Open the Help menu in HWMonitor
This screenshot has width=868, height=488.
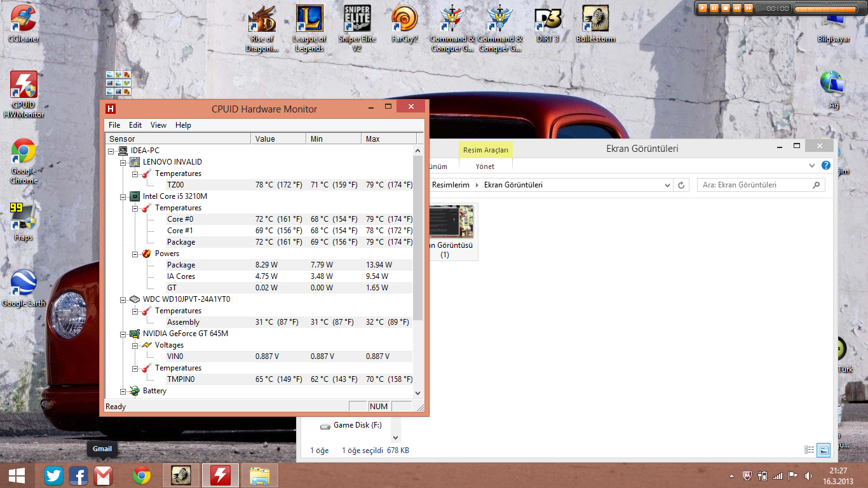tap(183, 125)
